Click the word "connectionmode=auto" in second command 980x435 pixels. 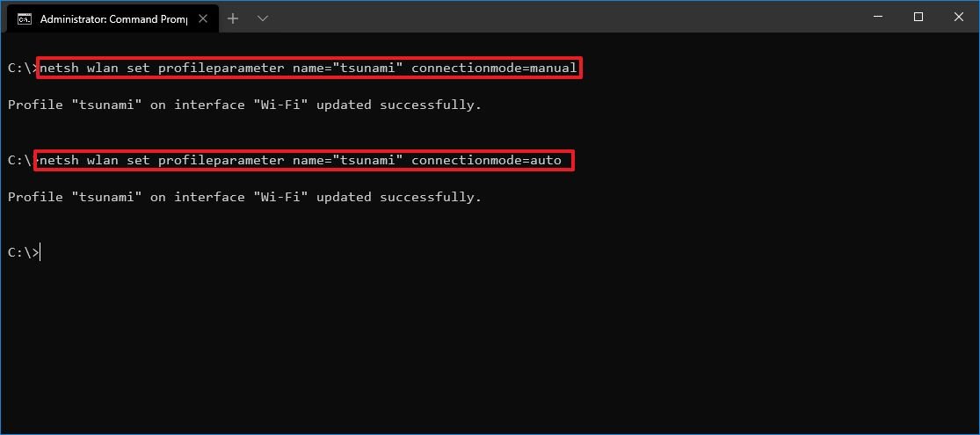point(486,161)
